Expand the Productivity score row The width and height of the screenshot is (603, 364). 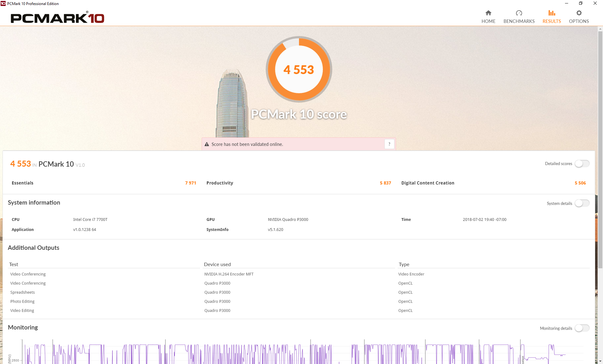pos(220,183)
